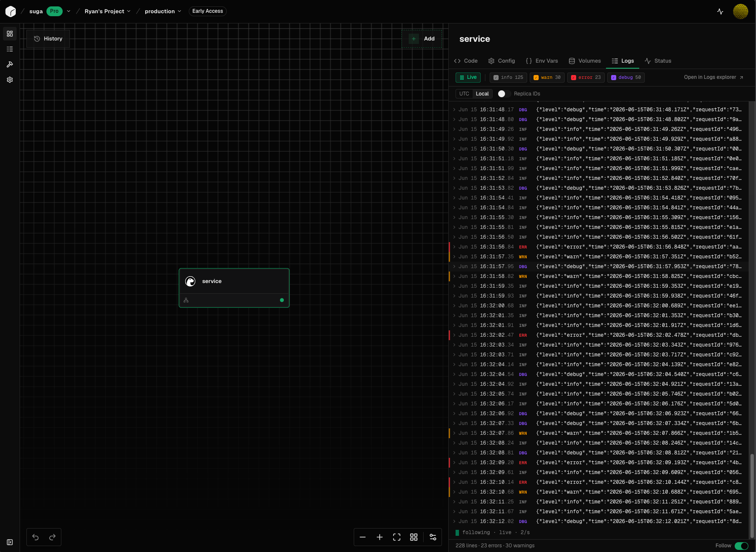Screen dimensions: 756x552
Task: Click the network icon on service node
Action: (186, 300)
